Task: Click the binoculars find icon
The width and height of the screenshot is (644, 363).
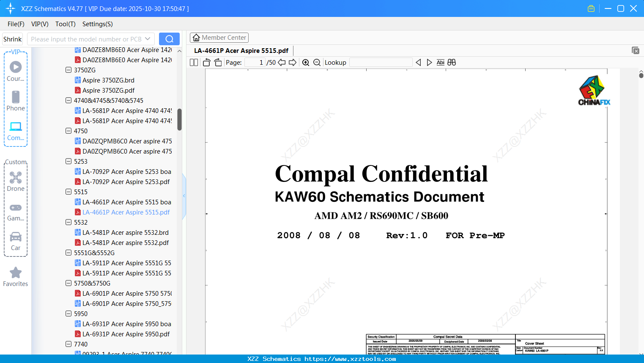Action: (452, 63)
